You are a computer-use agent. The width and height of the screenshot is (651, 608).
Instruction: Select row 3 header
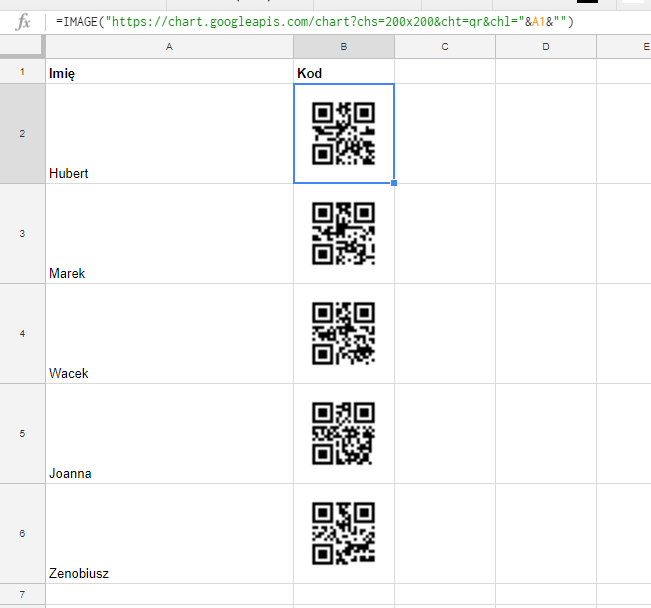pos(22,233)
